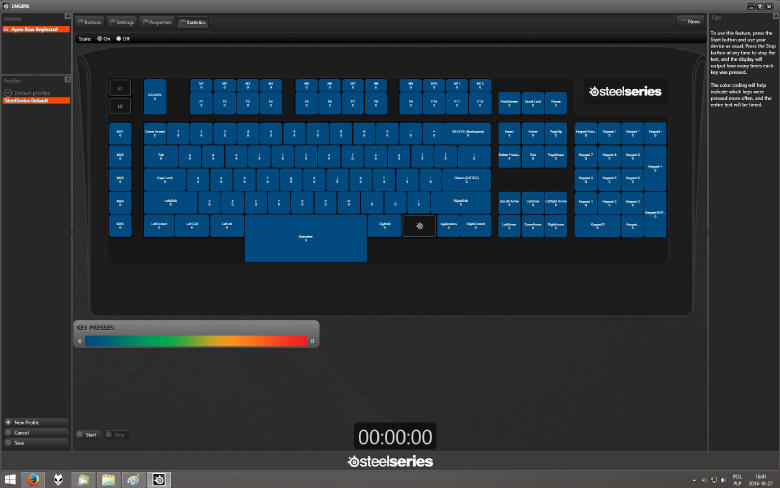Screen dimensions: 780x488
Task: Open the Windows Start button
Action: click(10, 480)
